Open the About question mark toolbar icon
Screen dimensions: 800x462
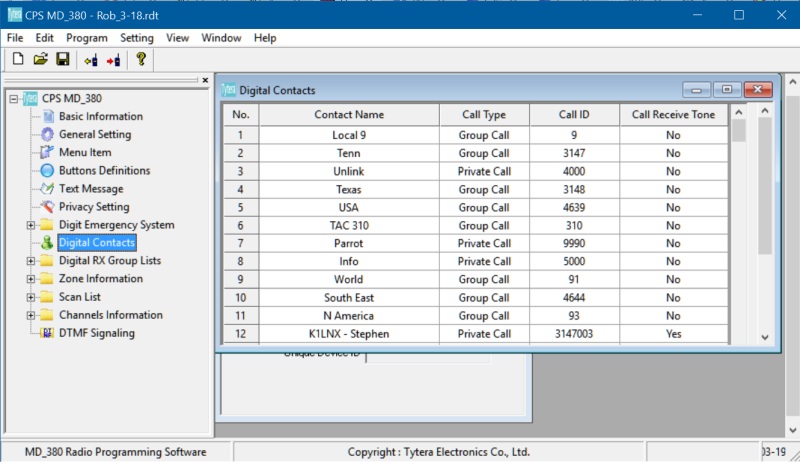[x=141, y=59]
